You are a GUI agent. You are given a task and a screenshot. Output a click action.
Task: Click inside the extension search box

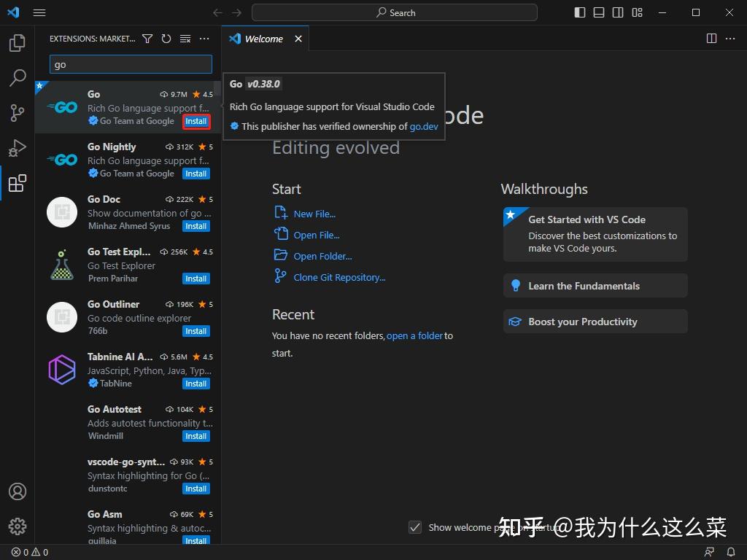pos(130,64)
